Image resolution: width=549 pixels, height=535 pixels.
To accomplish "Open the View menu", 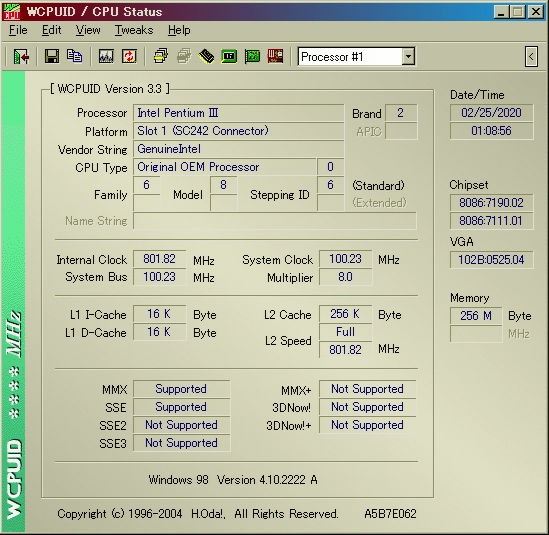I will pyautogui.click(x=88, y=30).
